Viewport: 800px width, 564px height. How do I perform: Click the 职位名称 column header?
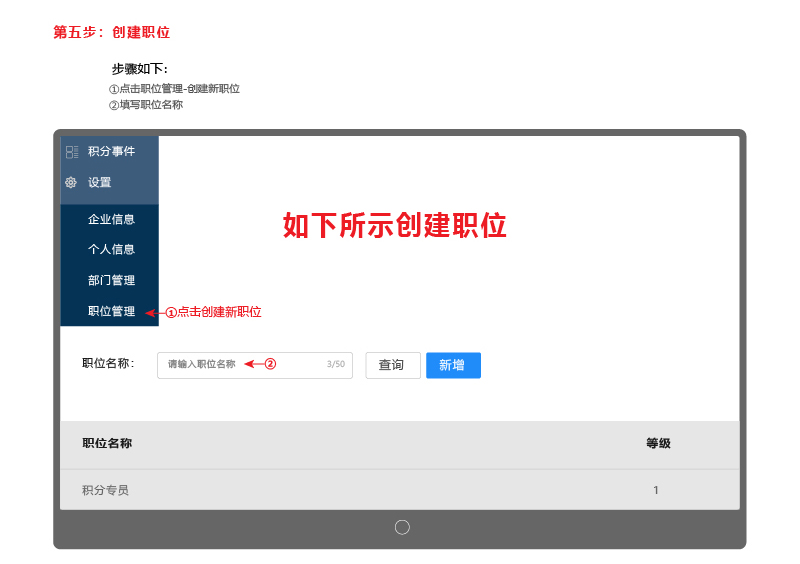107,443
